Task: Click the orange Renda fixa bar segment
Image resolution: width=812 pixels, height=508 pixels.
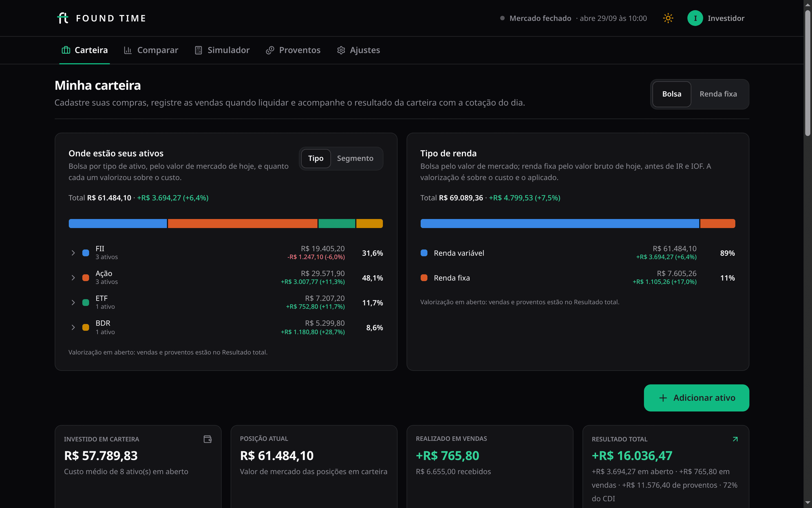Action: point(718,224)
